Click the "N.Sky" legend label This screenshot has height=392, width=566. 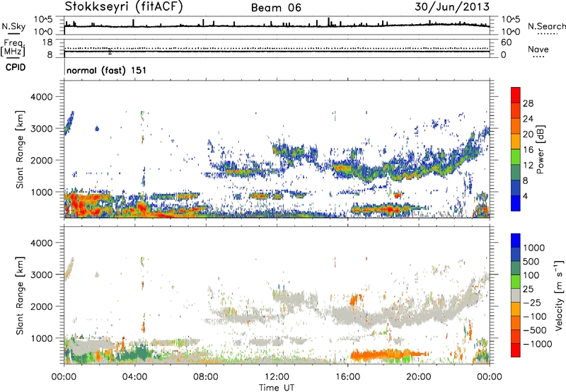pos(13,26)
